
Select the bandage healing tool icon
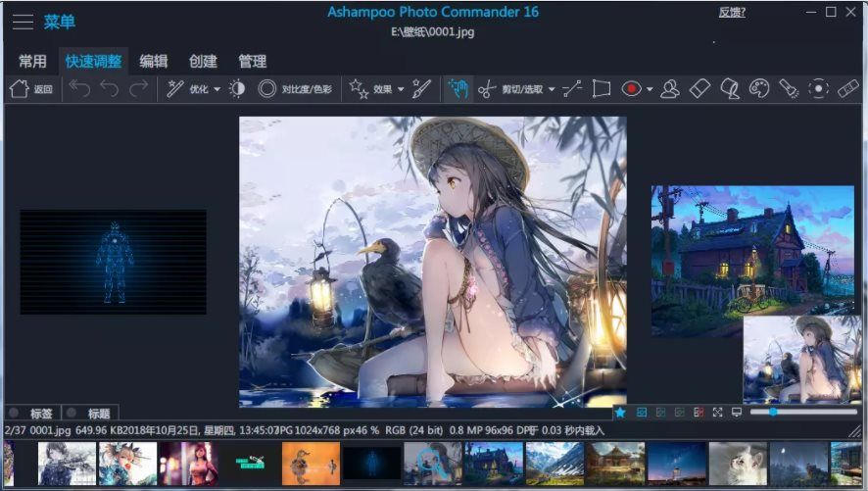click(x=848, y=89)
